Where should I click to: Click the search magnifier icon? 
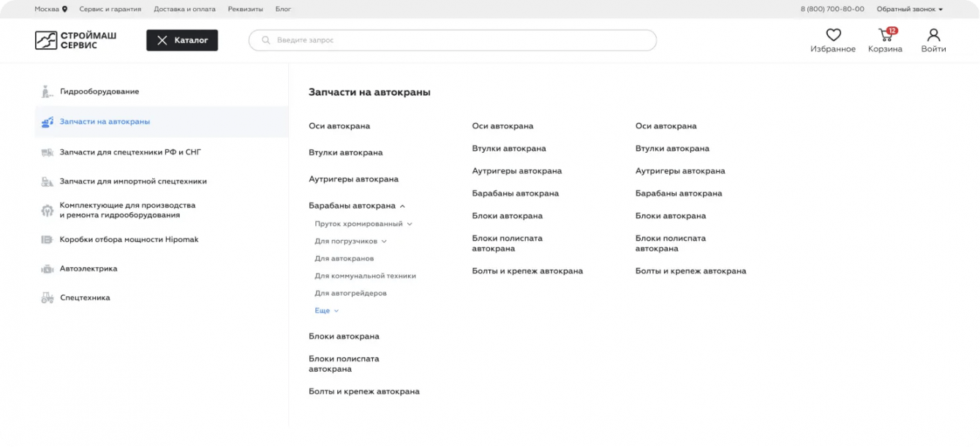[x=266, y=40]
